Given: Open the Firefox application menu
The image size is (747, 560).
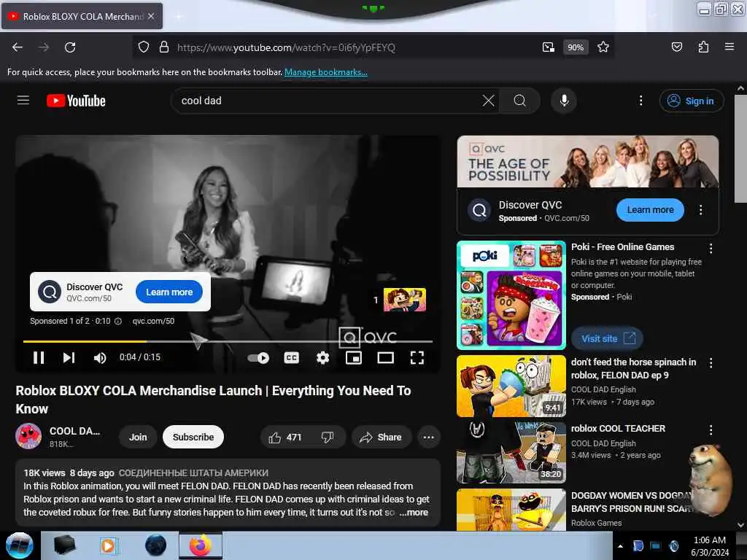Looking at the screenshot, I should 729,47.
